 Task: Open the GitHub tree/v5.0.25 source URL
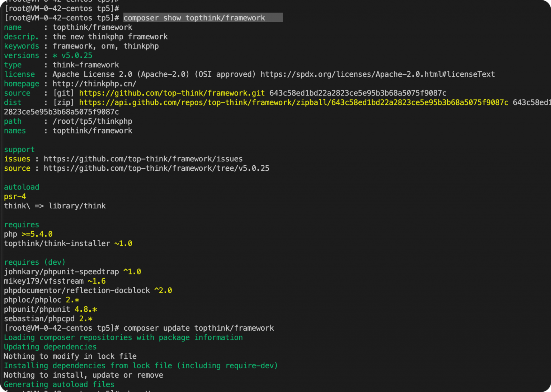[156, 168]
